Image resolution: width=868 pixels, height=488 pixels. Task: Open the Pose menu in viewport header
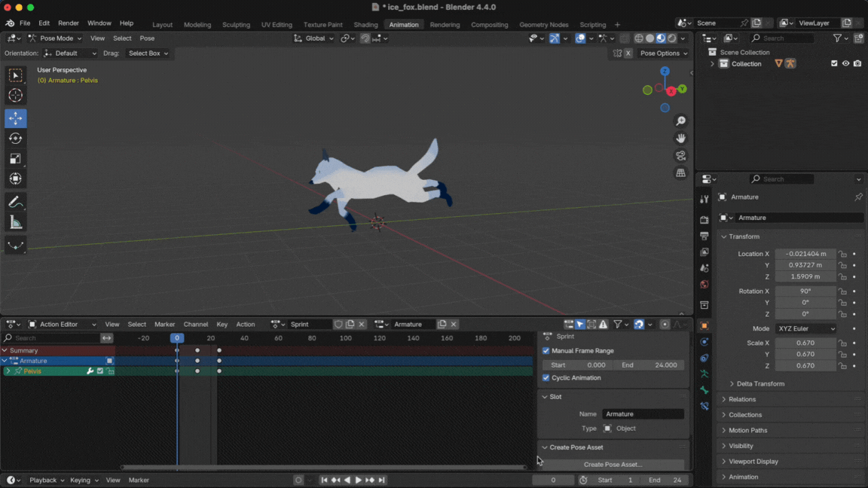(147, 38)
